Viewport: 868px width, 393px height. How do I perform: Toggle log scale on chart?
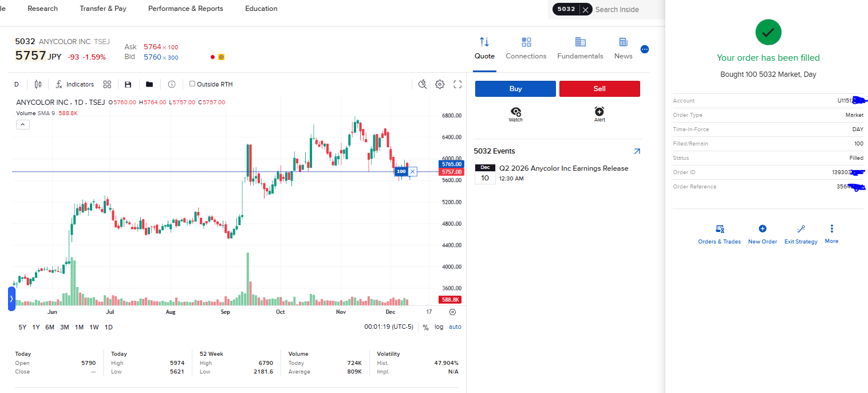coord(439,327)
